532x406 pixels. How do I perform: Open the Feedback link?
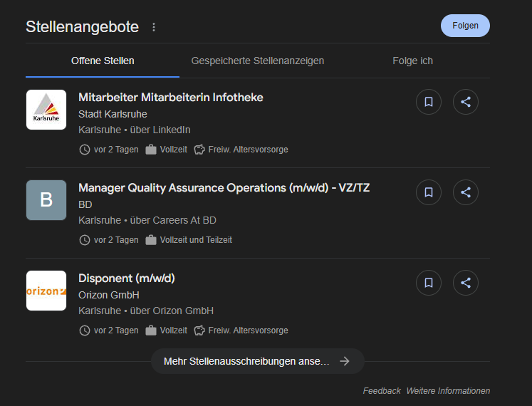[382, 391]
